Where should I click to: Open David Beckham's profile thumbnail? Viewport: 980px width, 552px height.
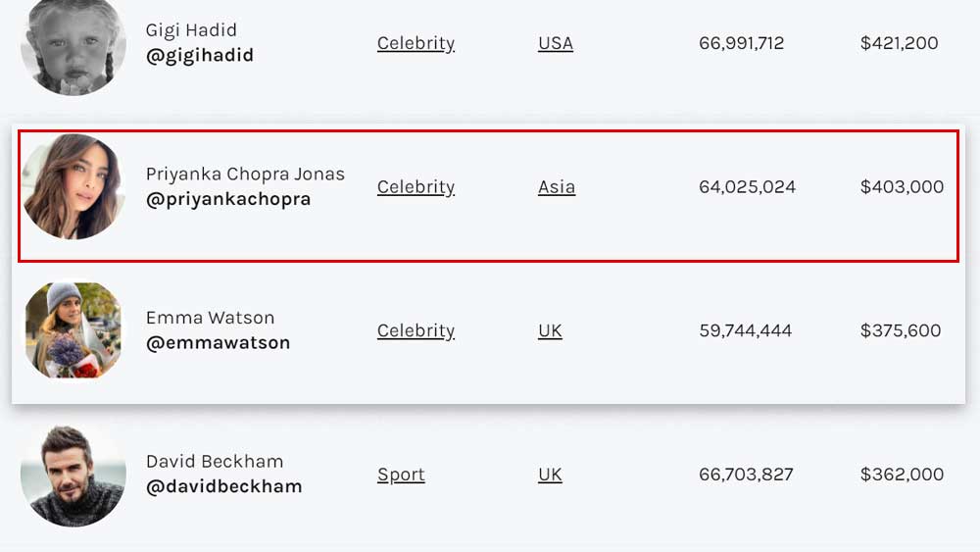[73, 475]
